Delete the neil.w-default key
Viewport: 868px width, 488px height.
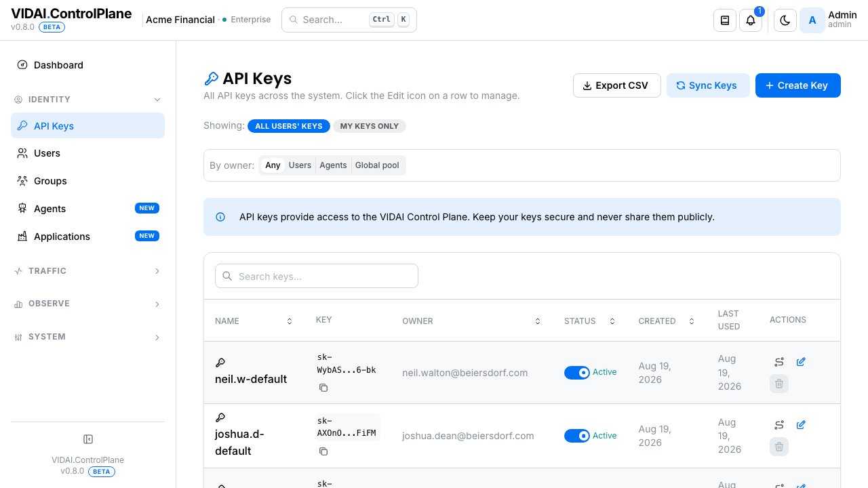[x=779, y=384]
